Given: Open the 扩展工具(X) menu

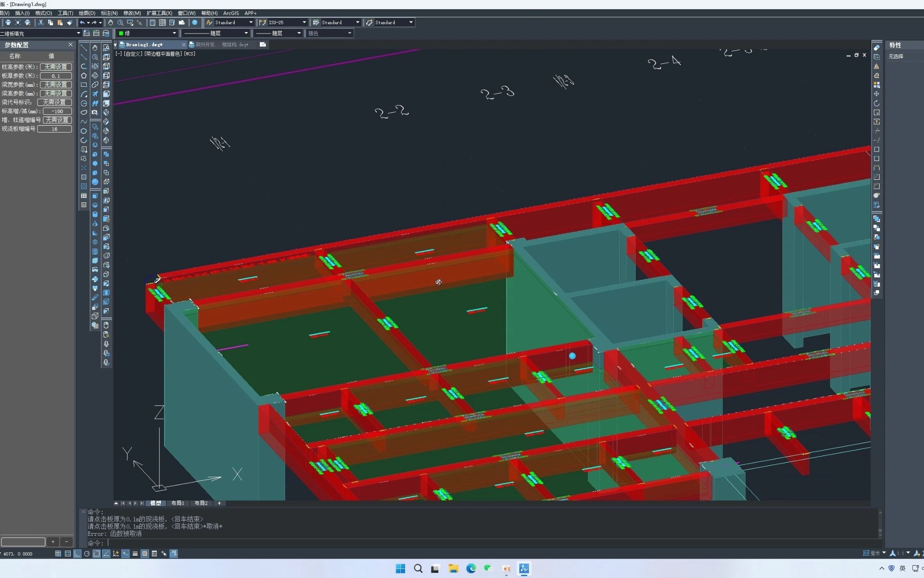Looking at the screenshot, I should click(159, 13).
